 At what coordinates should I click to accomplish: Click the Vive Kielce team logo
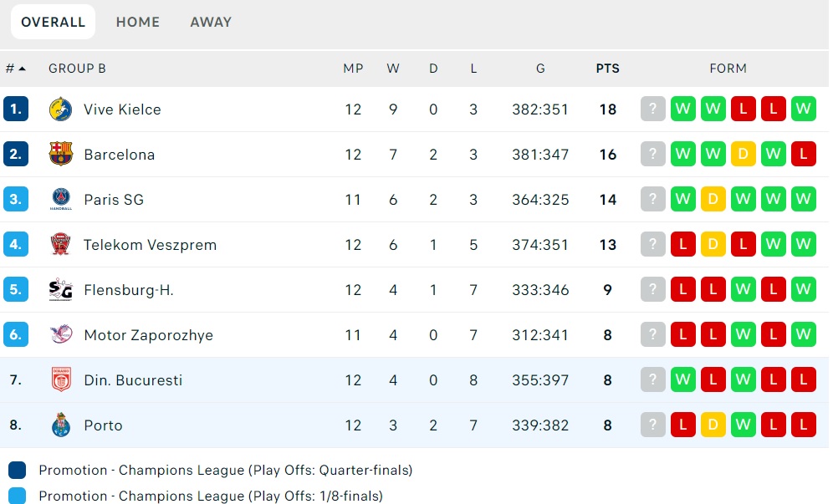(x=60, y=109)
